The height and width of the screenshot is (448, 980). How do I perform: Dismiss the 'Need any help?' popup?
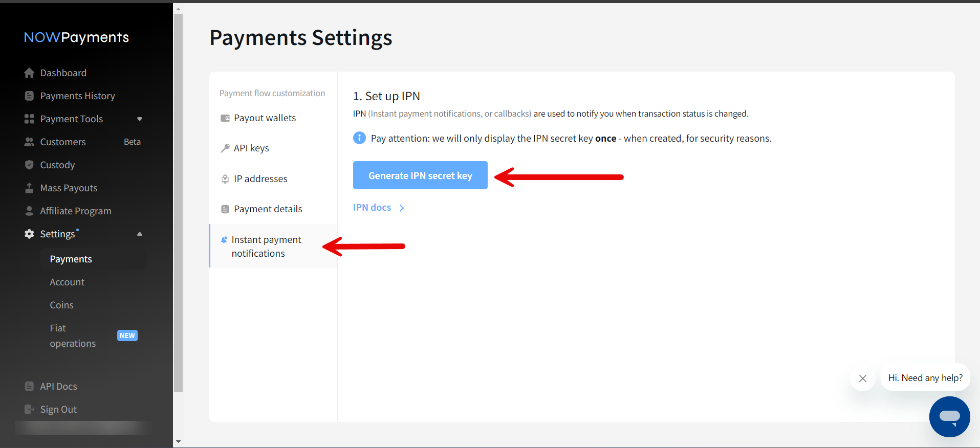[863, 378]
